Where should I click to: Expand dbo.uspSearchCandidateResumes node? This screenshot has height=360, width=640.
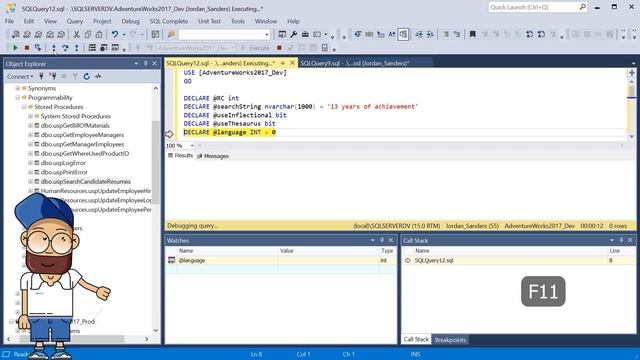pos(30,182)
